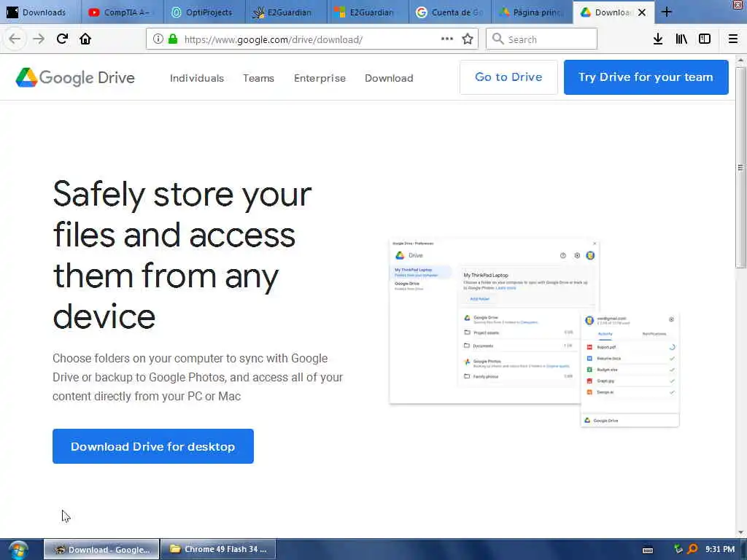Click the browser forward arrow
747x560 pixels.
(x=39, y=39)
